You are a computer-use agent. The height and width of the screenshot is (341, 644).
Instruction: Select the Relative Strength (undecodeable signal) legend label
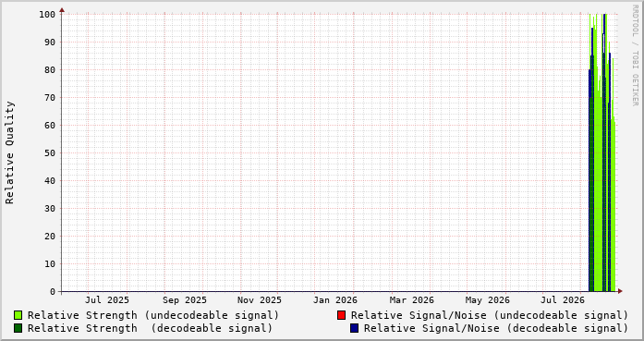153,315
